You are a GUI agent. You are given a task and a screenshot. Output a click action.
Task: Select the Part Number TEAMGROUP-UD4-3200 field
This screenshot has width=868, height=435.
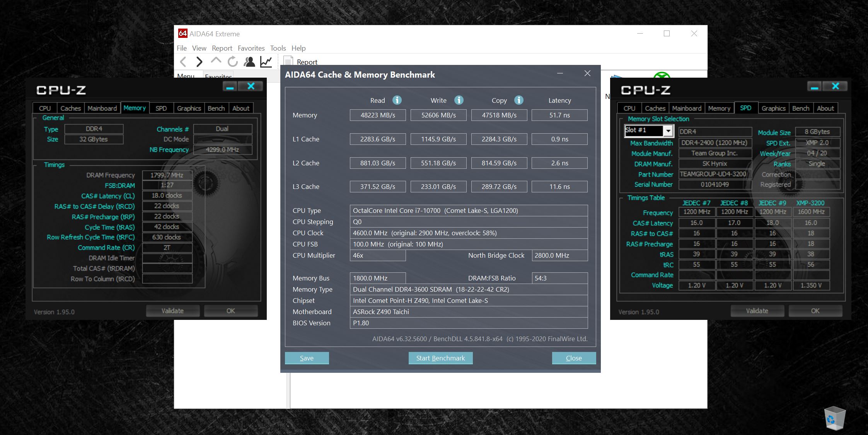tap(715, 174)
